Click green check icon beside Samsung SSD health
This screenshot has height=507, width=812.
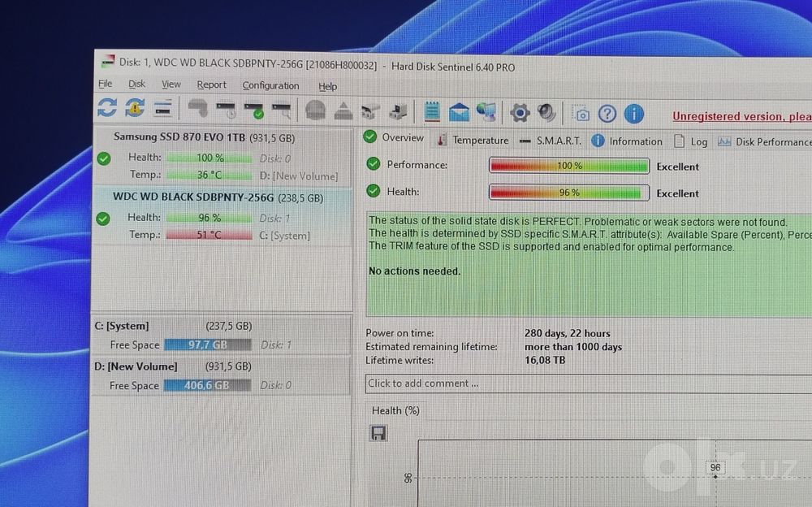point(104,158)
